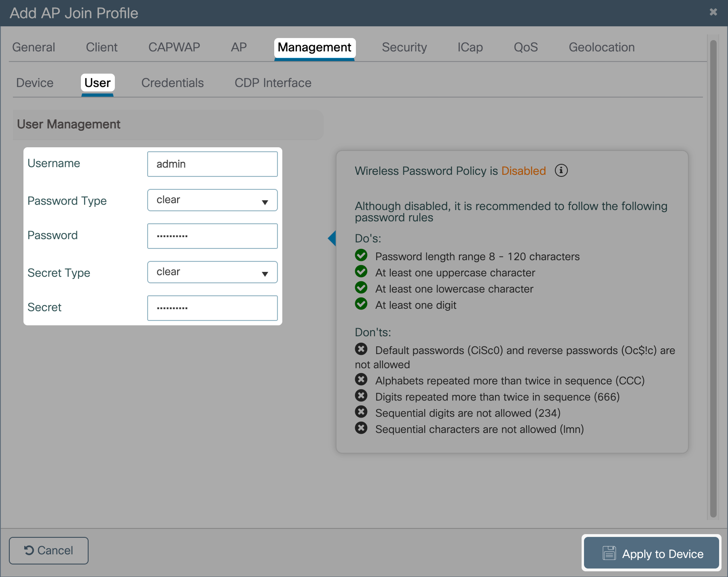The image size is (728, 577).
Task: Expand the Secret Type dropdown
Action: point(212,272)
